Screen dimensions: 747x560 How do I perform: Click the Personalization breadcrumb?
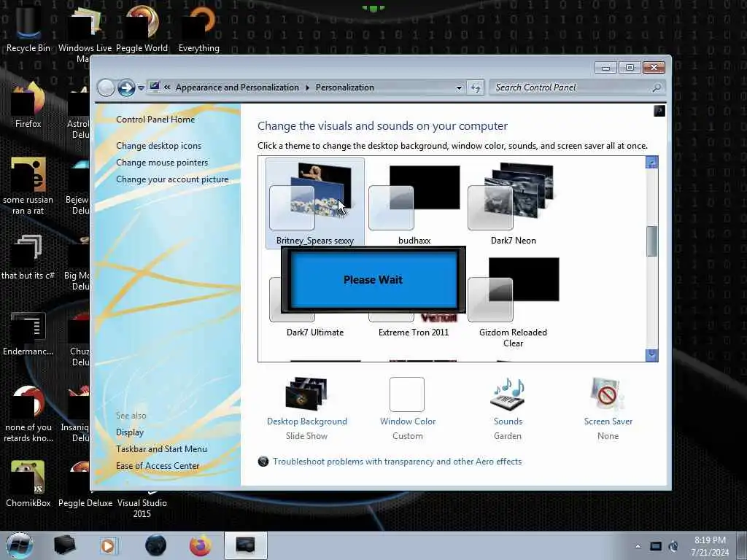(344, 87)
